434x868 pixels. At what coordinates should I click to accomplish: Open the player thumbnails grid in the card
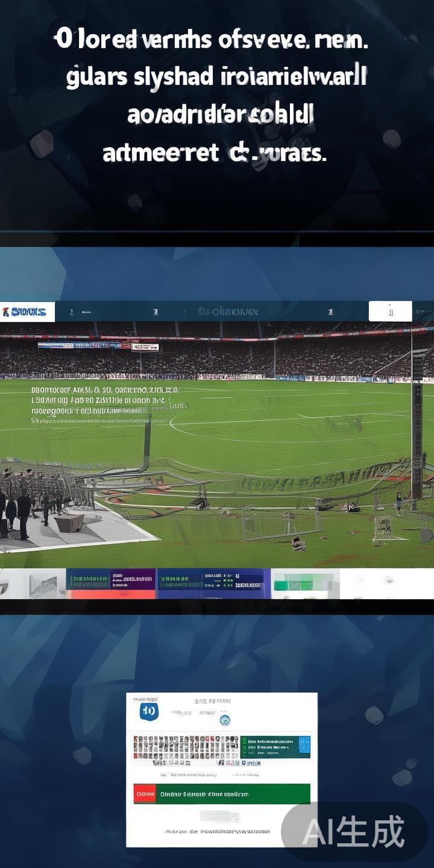[186, 747]
